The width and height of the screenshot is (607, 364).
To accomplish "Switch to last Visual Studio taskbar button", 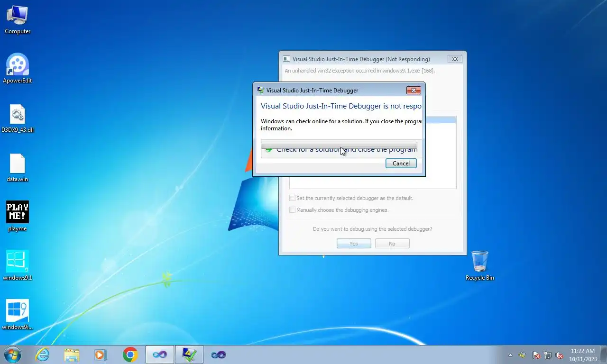I will (x=219, y=355).
